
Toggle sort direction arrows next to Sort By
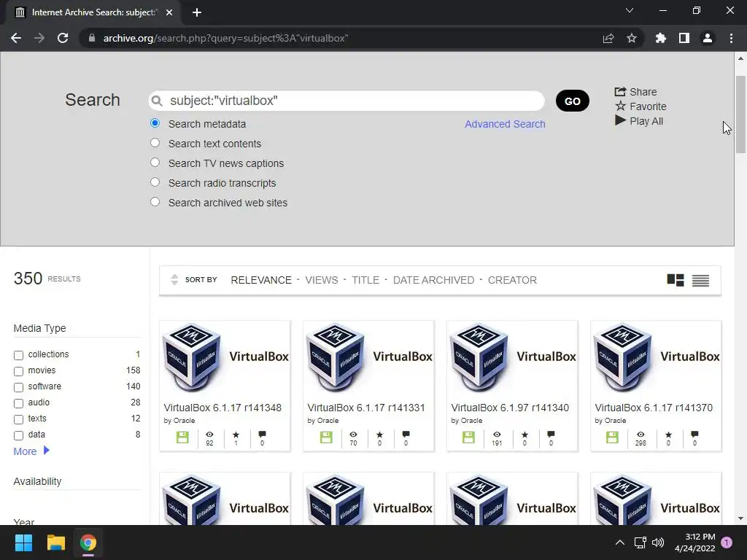(174, 280)
